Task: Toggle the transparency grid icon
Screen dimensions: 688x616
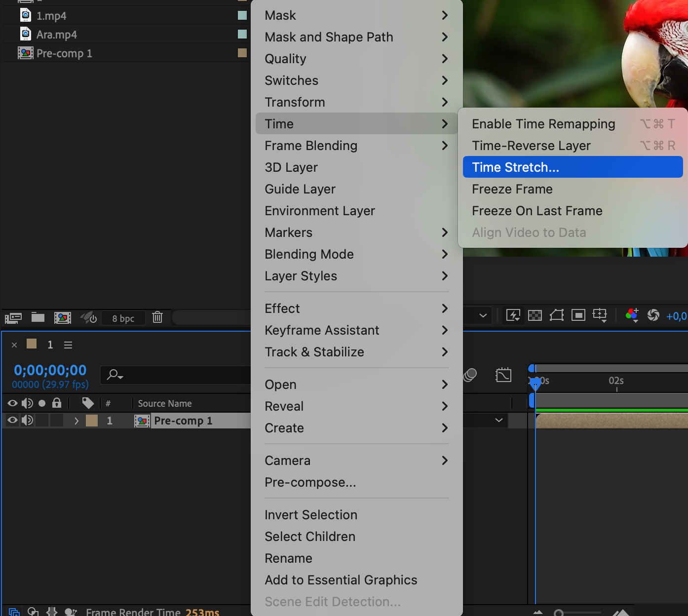Action: pos(535,315)
